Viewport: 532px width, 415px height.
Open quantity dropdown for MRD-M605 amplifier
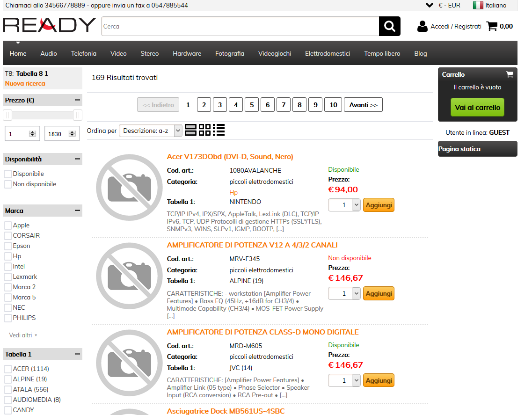coord(344,380)
